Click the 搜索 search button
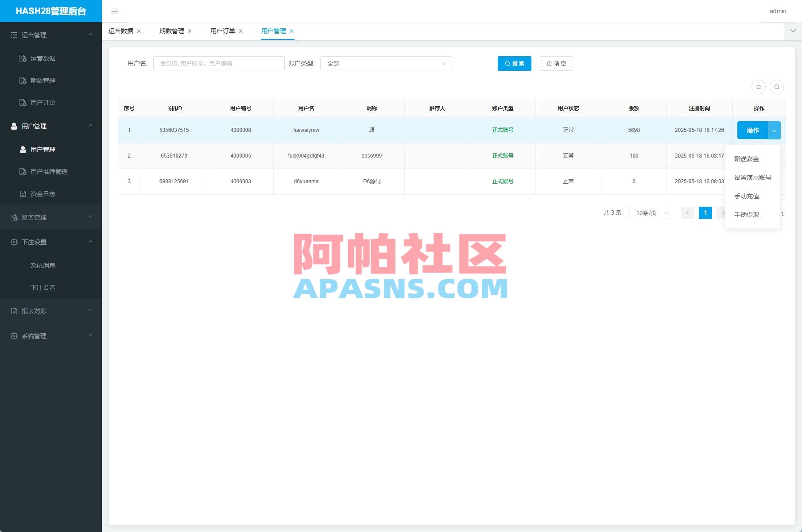This screenshot has width=802, height=532. tap(514, 63)
